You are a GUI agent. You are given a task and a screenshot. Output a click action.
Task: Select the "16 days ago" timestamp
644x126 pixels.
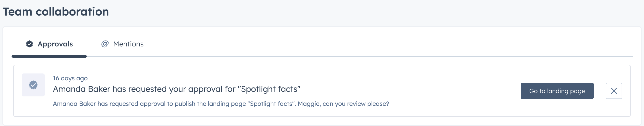point(70,78)
